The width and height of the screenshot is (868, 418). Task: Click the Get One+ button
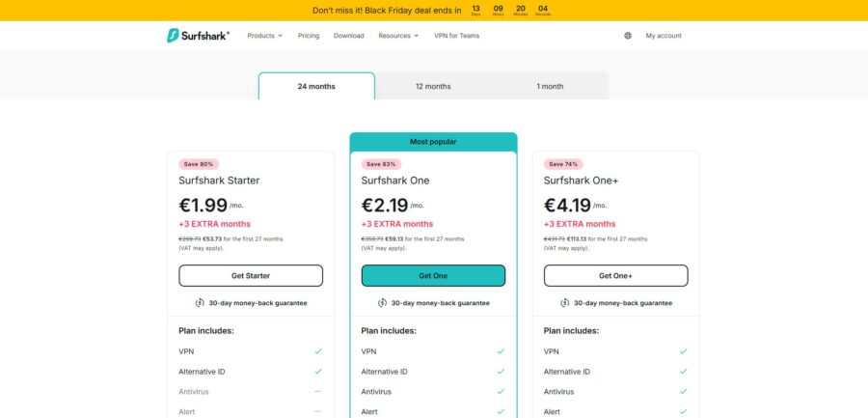tap(615, 275)
